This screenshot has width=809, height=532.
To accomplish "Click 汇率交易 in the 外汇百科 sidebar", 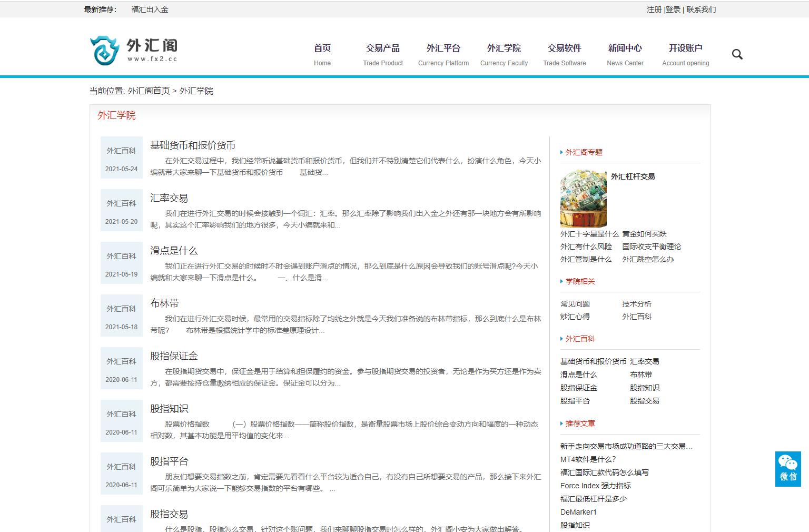I will click(645, 361).
